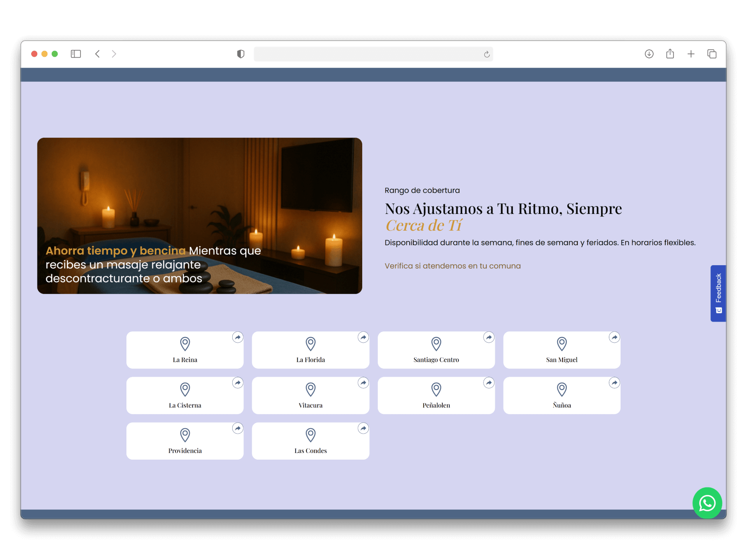Go back to the previous page
The height and width of the screenshot is (560, 747).
[x=98, y=54]
